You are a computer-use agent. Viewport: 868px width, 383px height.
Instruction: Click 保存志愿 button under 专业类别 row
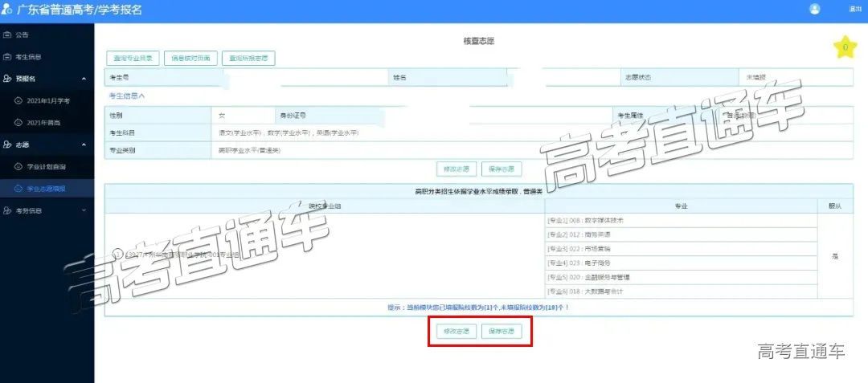(502, 169)
